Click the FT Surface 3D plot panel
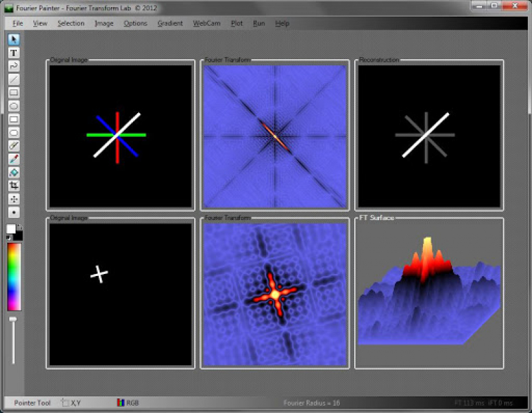532x413 pixels. [x=429, y=294]
